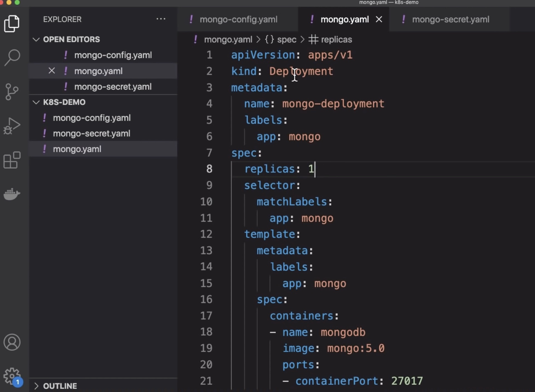Viewport: 535px width, 392px height.
Task: Click 'ports' key on line 20
Action: (298, 365)
